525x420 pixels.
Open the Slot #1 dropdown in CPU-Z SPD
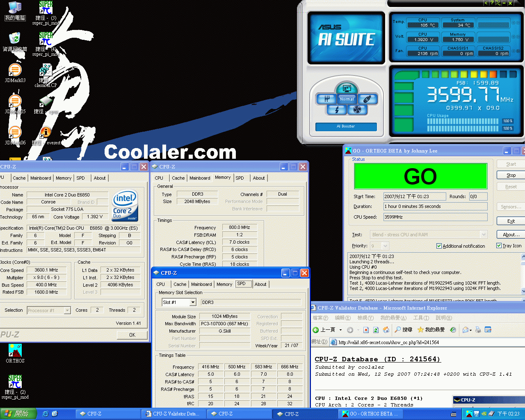click(x=193, y=302)
